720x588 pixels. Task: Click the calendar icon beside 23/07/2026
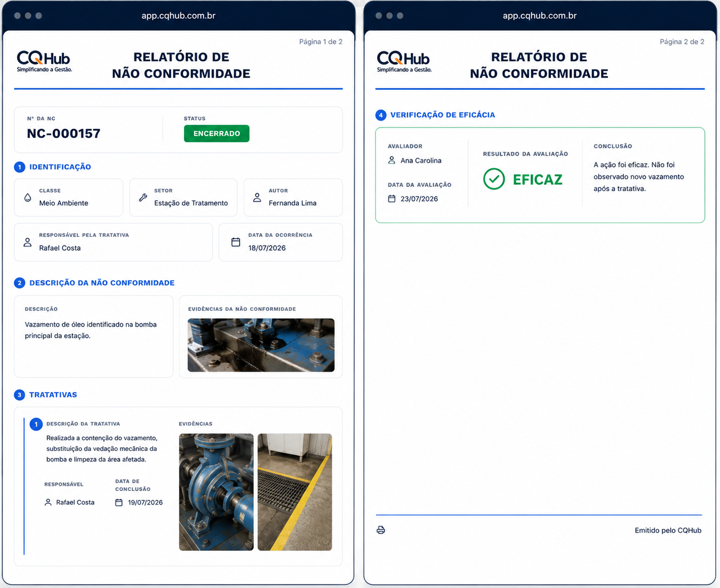tap(392, 199)
